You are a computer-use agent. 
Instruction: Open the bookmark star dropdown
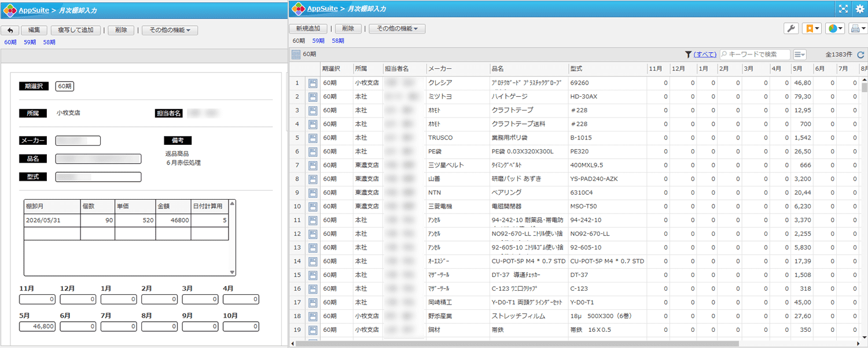(x=812, y=28)
